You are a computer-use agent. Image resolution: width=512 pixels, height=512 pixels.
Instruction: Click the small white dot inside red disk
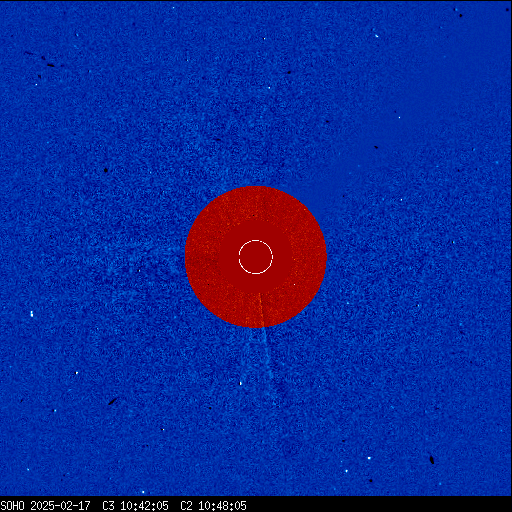coord(294,285)
